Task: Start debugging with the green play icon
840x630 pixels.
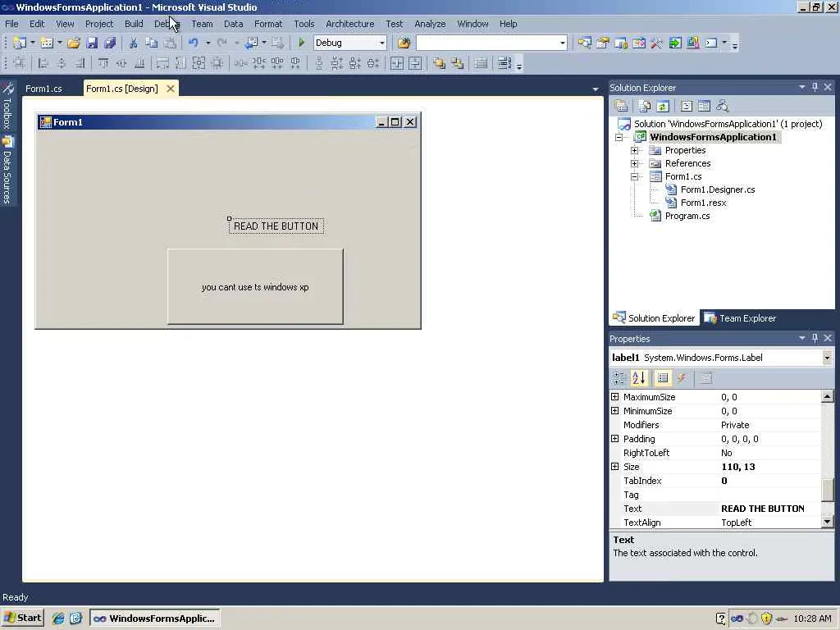Action: pyautogui.click(x=301, y=43)
